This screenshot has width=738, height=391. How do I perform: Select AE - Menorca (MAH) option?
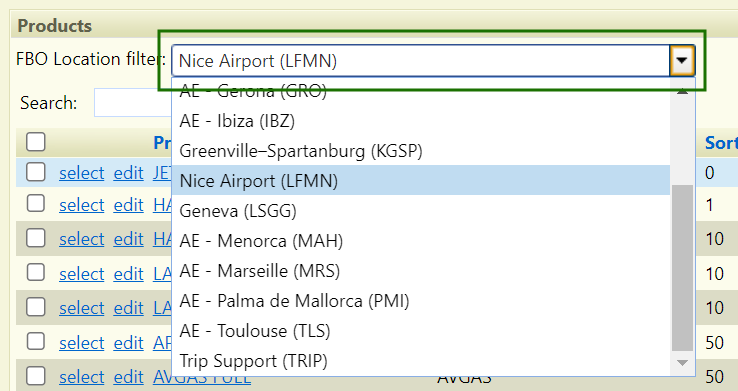point(421,241)
